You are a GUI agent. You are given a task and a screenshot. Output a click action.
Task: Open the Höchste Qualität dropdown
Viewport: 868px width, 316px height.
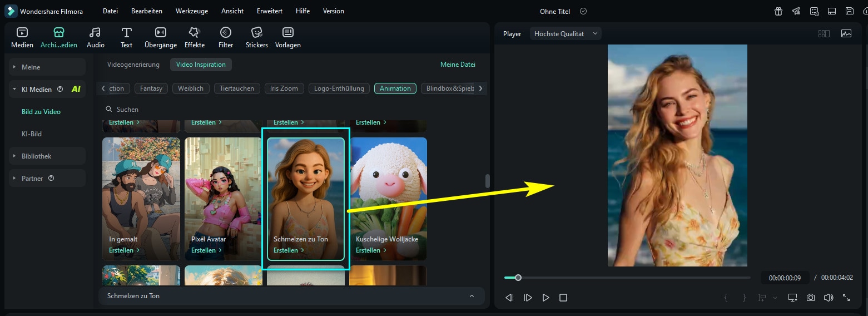tap(566, 33)
